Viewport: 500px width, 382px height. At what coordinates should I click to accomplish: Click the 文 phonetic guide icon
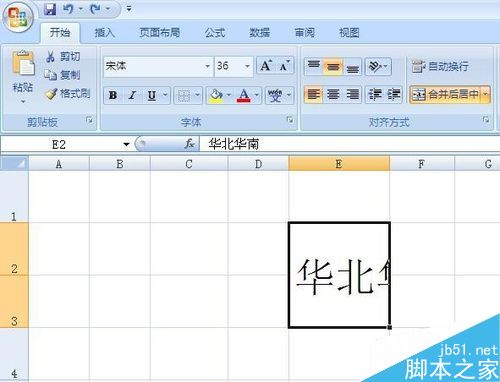pos(275,96)
